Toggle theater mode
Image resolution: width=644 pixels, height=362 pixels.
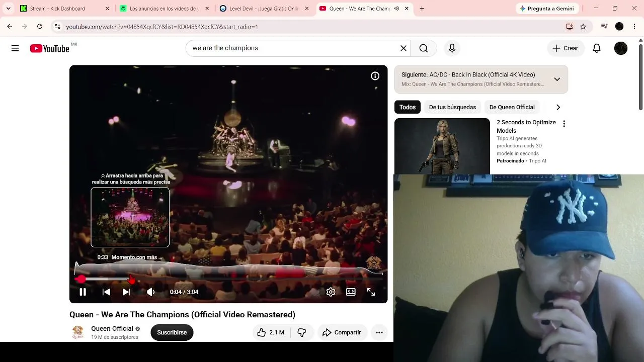(351, 292)
